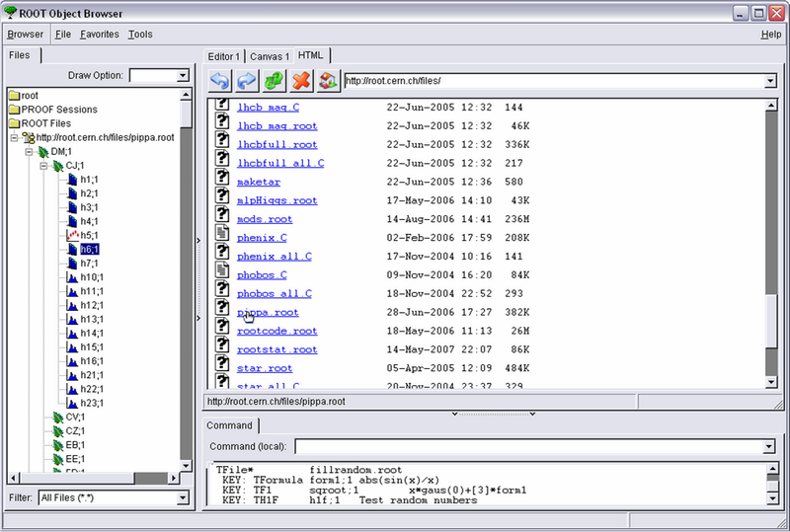
Task: Select the h14;1 histogram icon
Action: coord(72,333)
